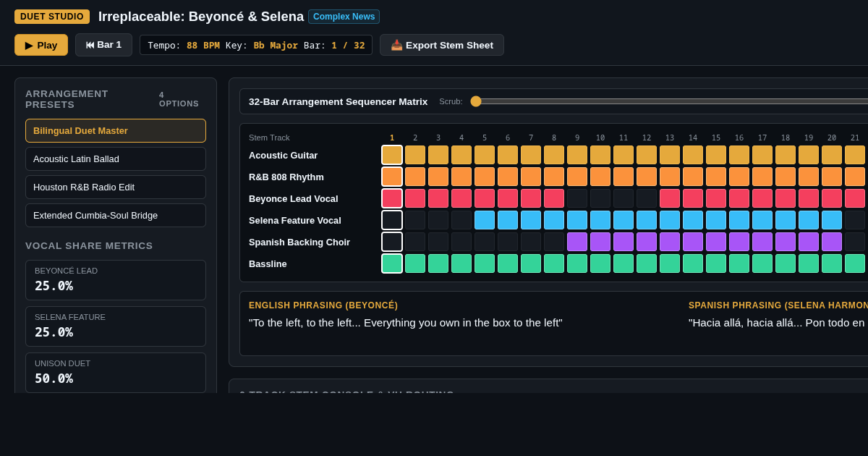Disable Selena Feature Vocal at bar 5

pyautogui.click(x=485, y=220)
